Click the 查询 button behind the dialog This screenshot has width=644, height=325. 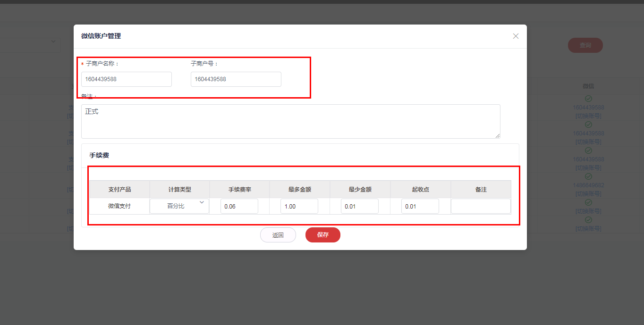(x=585, y=45)
